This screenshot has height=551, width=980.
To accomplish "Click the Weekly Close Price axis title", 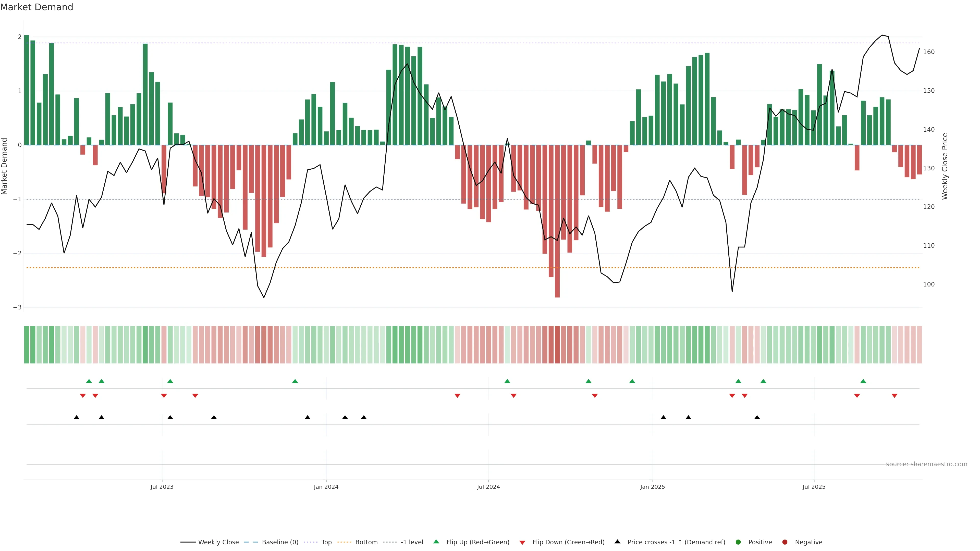I will (945, 166).
